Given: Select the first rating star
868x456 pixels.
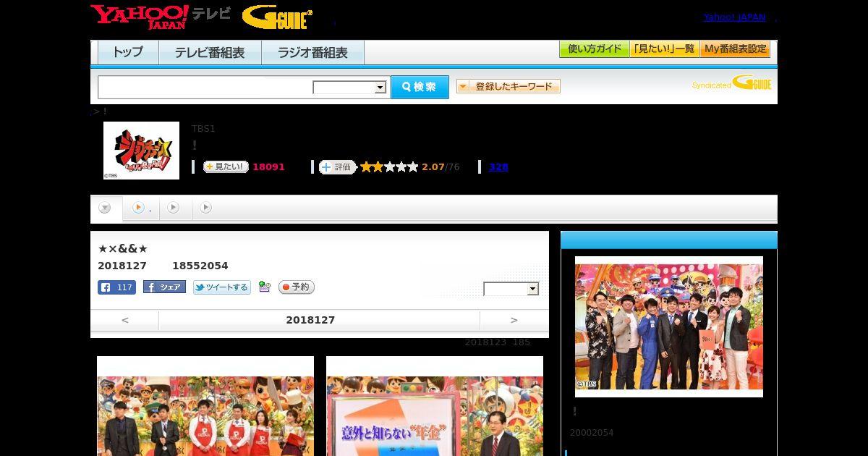Looking at the screenshot, I should pyautogui.click(x=367, y=166).
